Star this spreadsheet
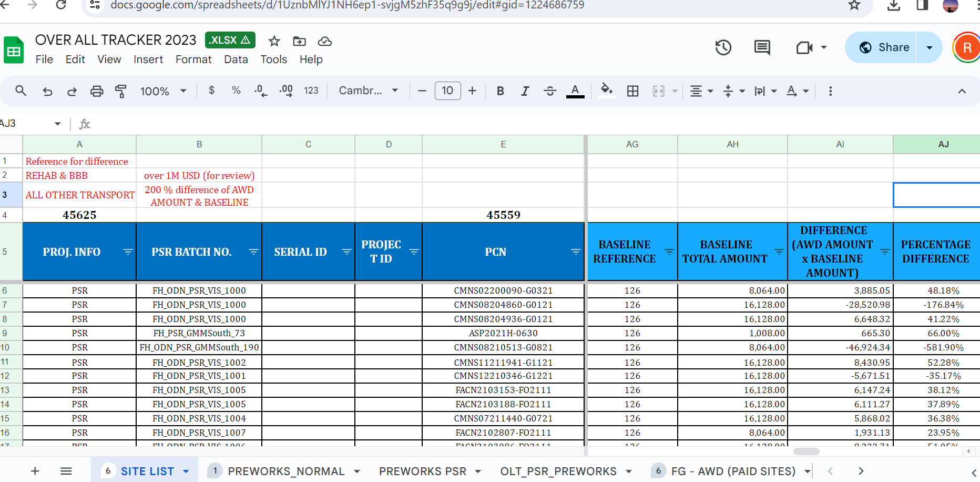The width and height of the screenshot is (980, 482). coord(274,41)
